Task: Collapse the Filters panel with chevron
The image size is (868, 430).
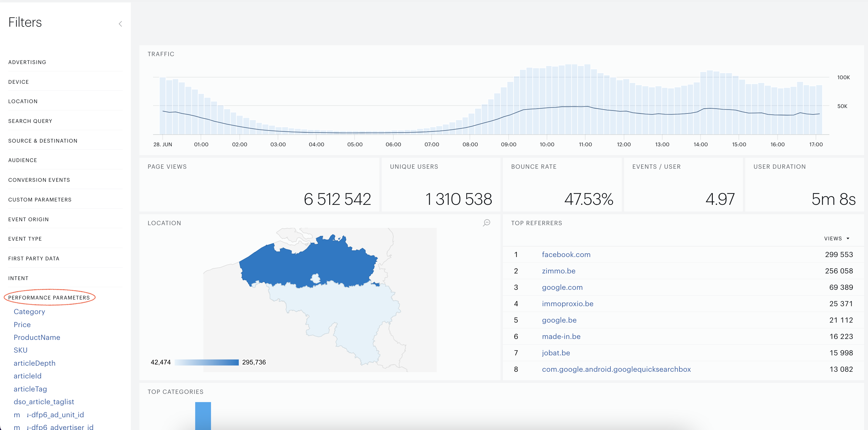Action: (120, 24)
